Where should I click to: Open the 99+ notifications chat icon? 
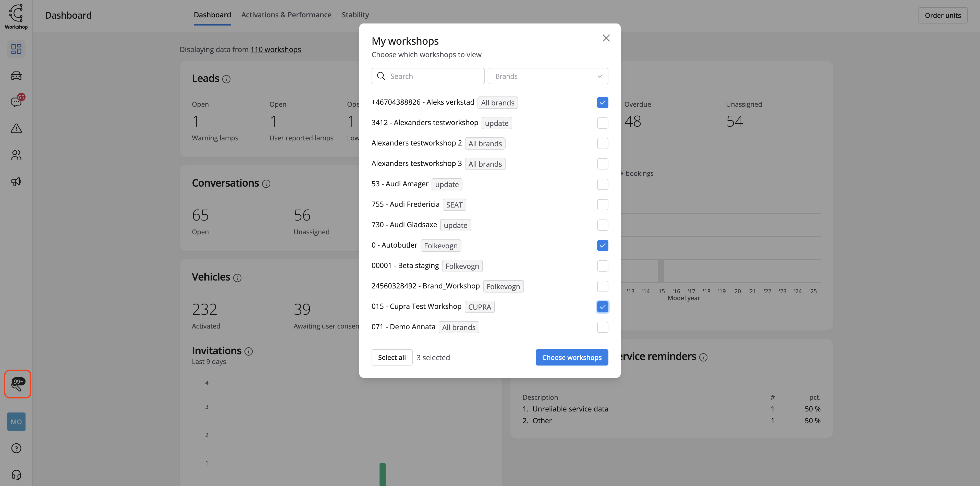click(17, 384)
